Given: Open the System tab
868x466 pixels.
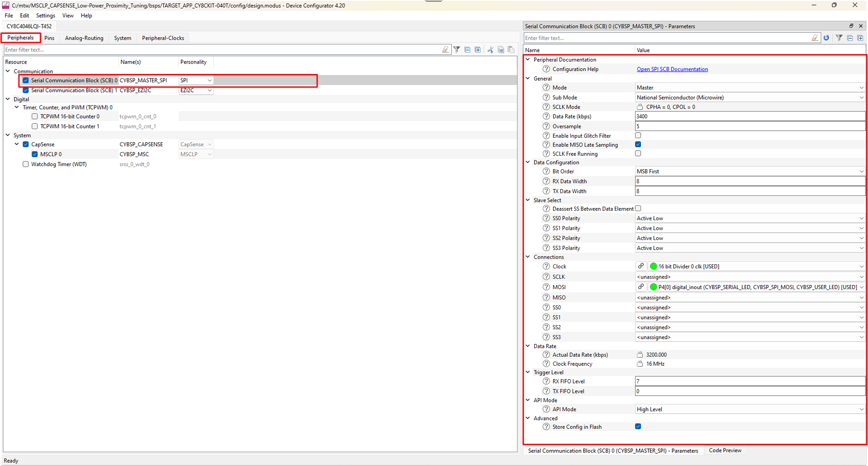Looking at the screenshot, I should pos(122,38).
